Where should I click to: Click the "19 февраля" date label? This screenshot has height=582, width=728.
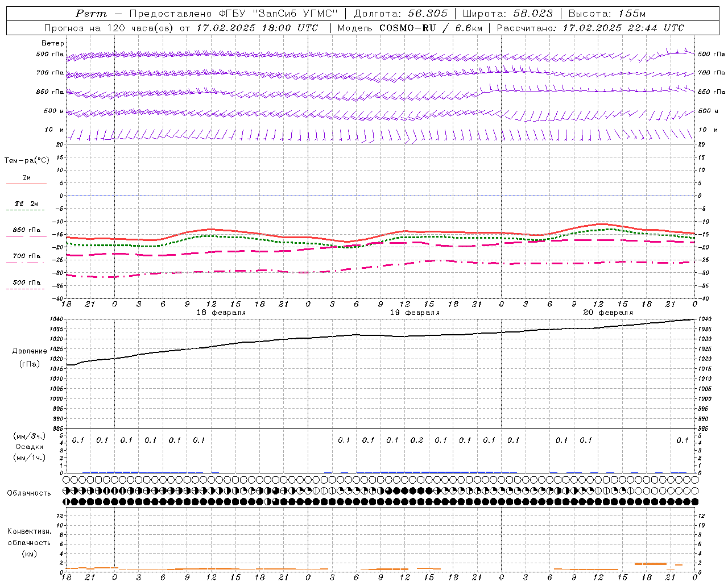415,313
